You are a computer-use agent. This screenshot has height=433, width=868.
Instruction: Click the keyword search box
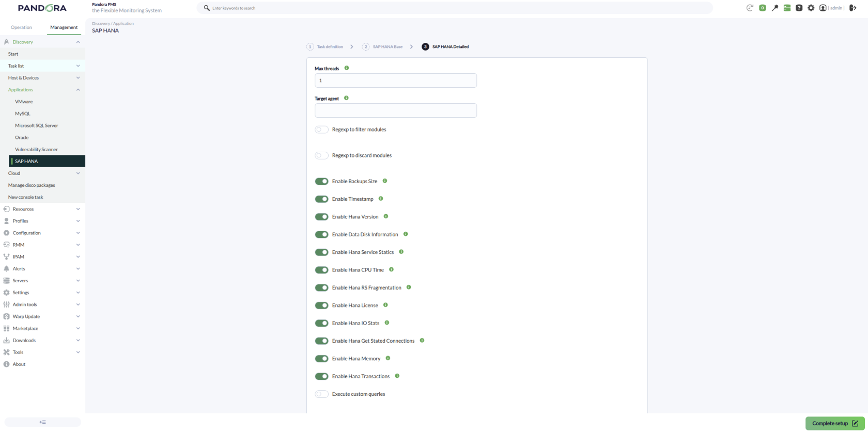point(455,8)
